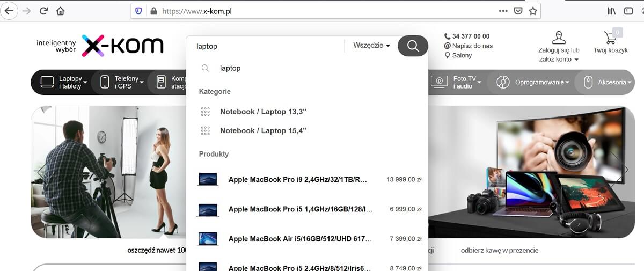Image resolution: width=644 pixels, height=271 pixels.
Task: Open tracking protection shield icon
Action: (x=138, y=11)
